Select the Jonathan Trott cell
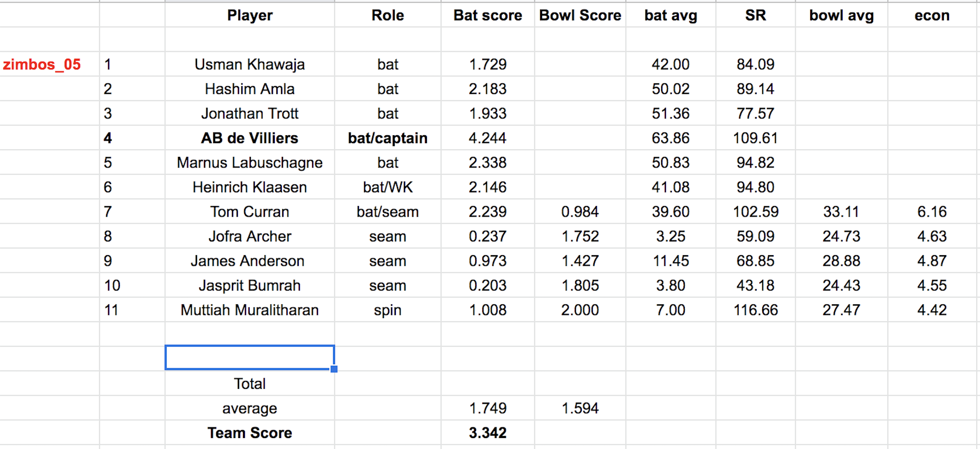The image size is (980, 449). click(250, 113)
